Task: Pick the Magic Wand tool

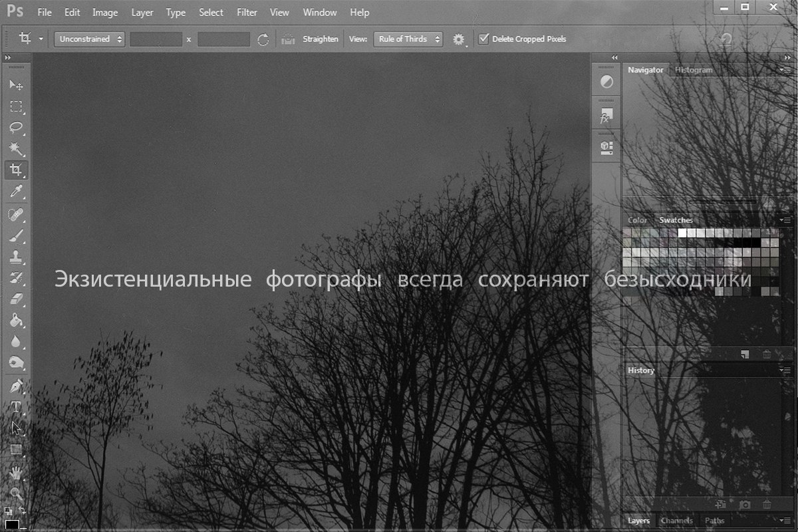Action: [16, 148]
